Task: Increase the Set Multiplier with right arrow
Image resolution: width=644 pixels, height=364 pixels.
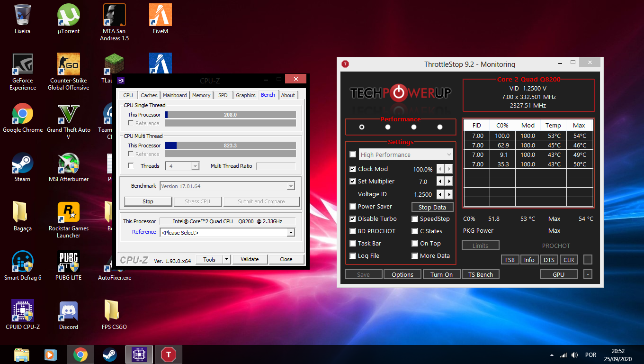Action: pyautogui.click(x=448, y=182)
